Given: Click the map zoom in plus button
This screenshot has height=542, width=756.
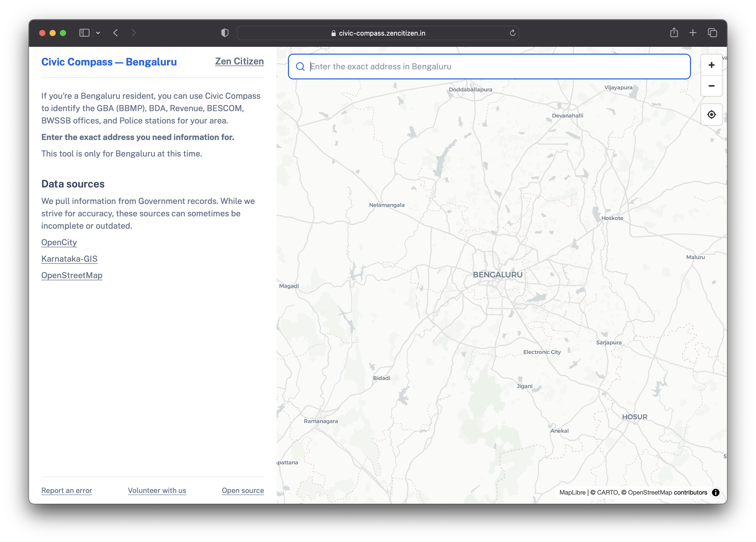Looking at the screenshot, I should (711, 65).
